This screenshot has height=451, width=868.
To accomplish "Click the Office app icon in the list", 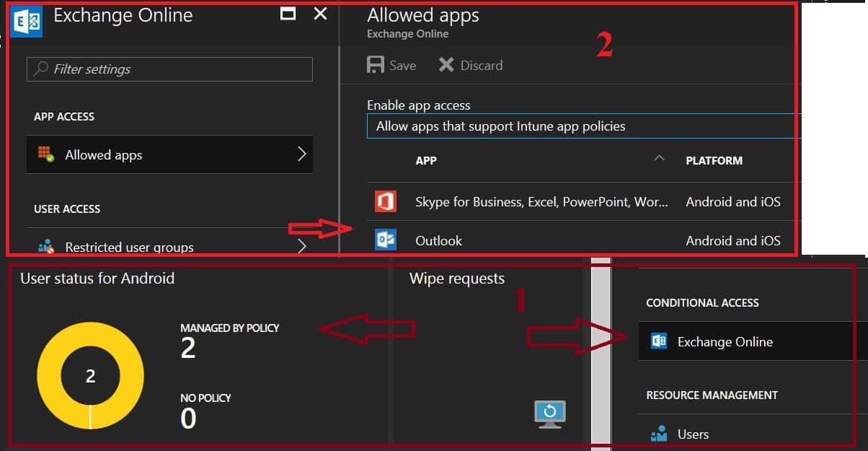I will click(x=386, y=201).
